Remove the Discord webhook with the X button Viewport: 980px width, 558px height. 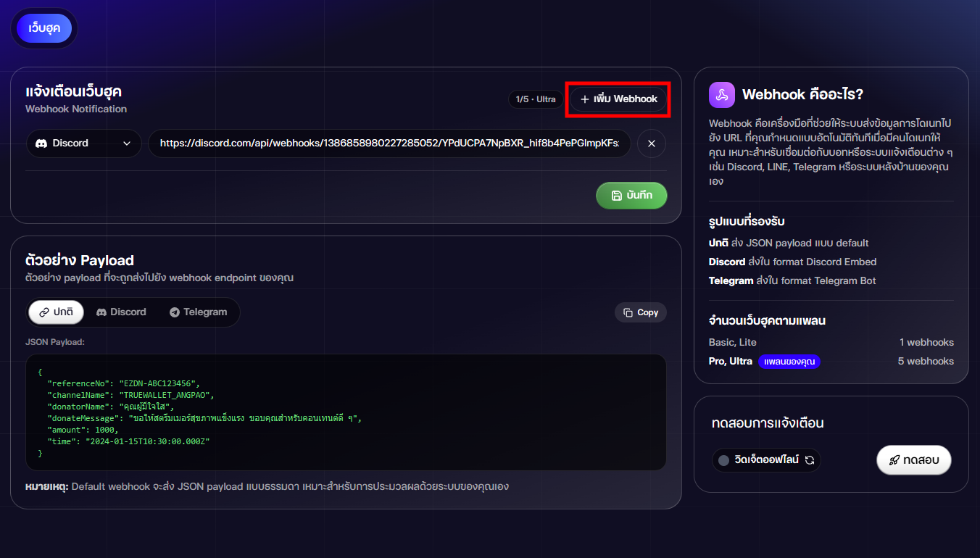click(x=652, y=143)
